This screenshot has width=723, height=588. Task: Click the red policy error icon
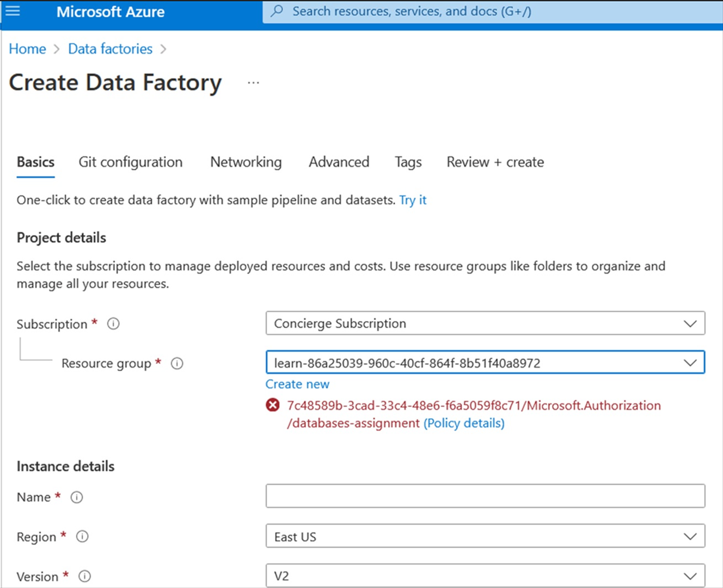tap(273, 405)
